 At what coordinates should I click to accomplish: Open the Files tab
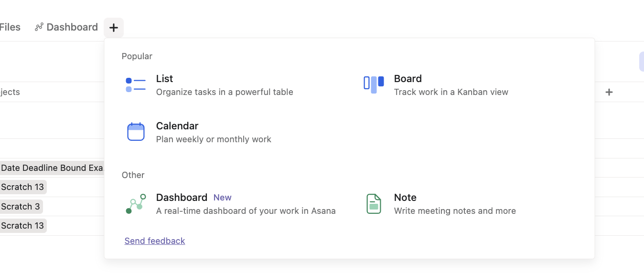pos(10,27)
